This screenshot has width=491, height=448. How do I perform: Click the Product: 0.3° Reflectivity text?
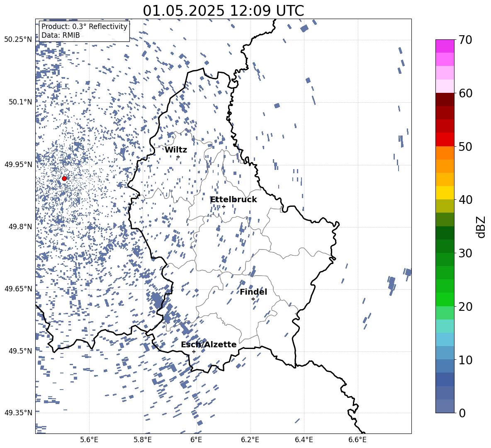pos(84,27)
